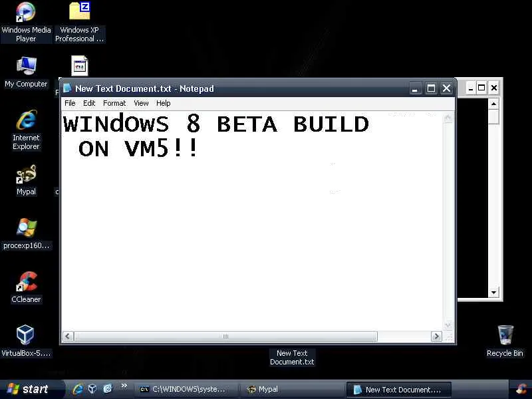Select the New Text Document.txt desktop label
Screen dimensions: 532x399
point(292,358)
